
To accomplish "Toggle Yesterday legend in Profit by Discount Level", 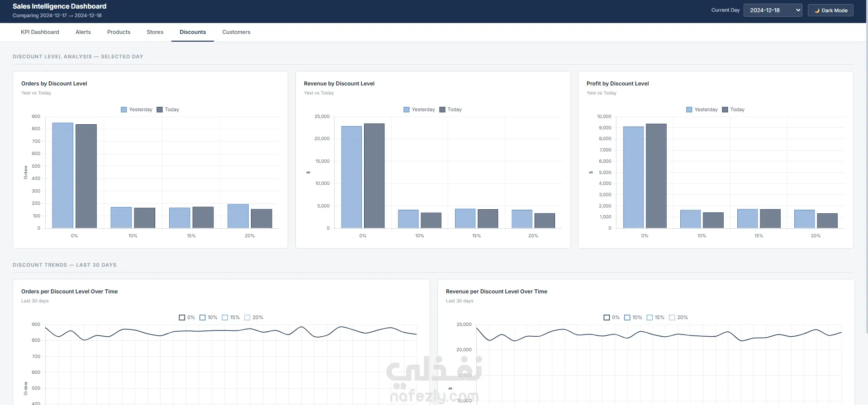I will point(702,110).
